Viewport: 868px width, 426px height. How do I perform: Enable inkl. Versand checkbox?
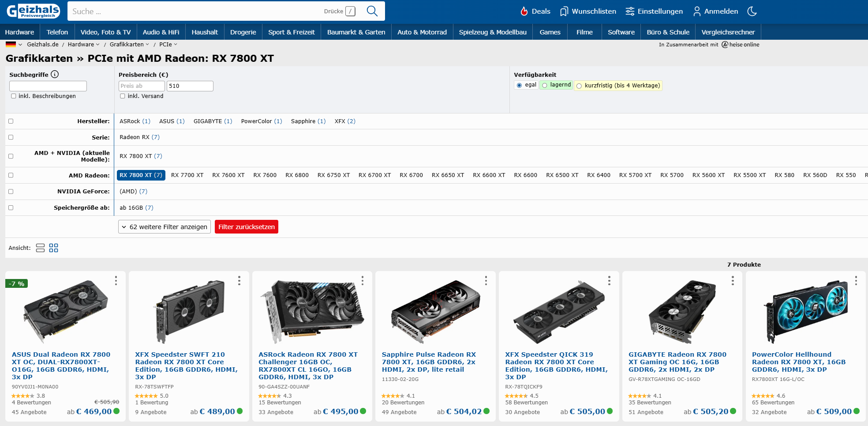click(123, 96)
